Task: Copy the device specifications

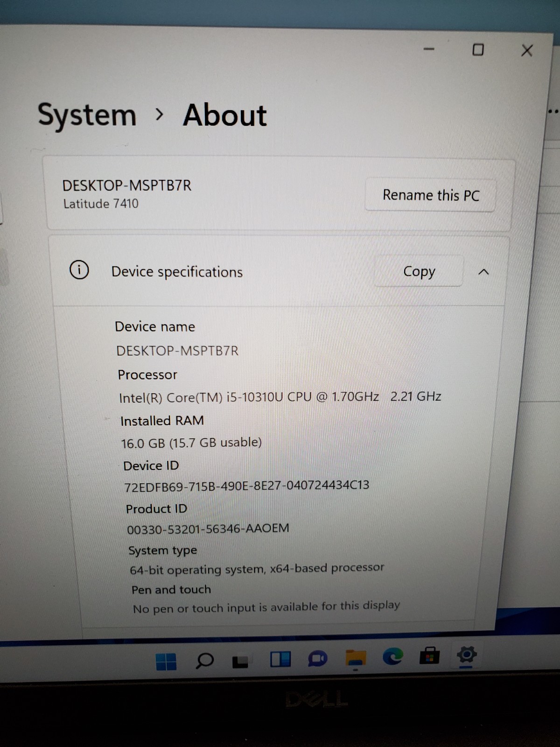Action: (419, 271)
